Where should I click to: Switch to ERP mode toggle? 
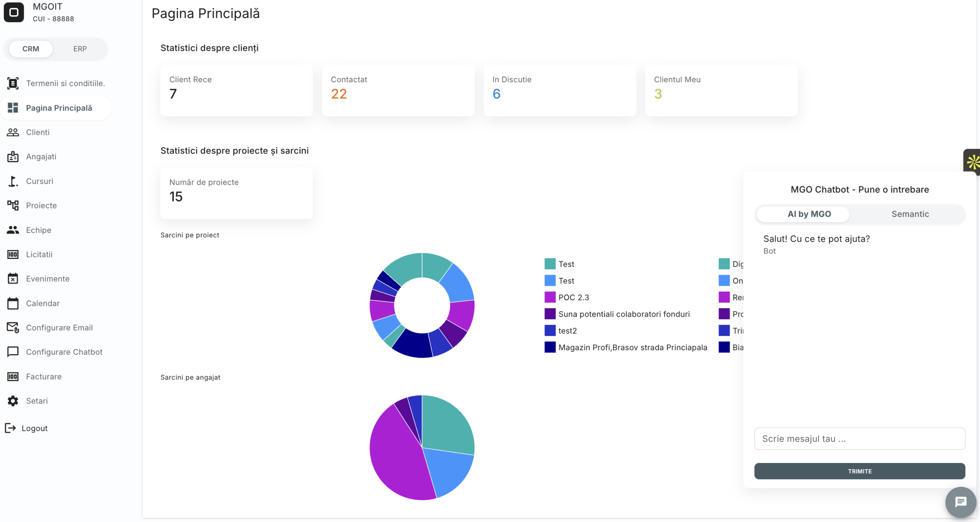tap(80, 49)
